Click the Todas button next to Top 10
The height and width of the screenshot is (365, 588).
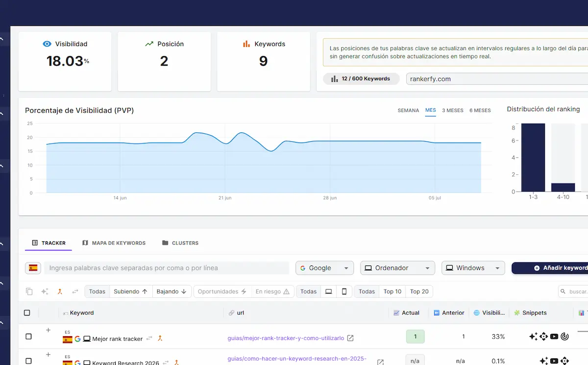pyautogui.click(x=367, y=292)
